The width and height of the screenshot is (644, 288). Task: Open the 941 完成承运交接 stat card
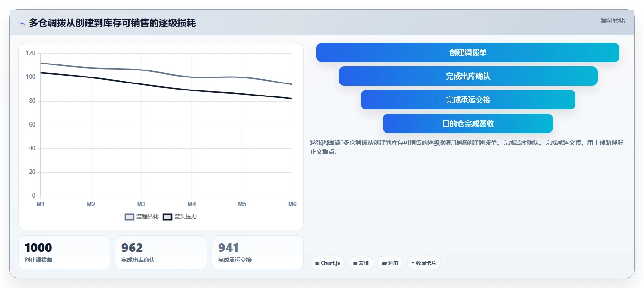click(x=258, y=252)
